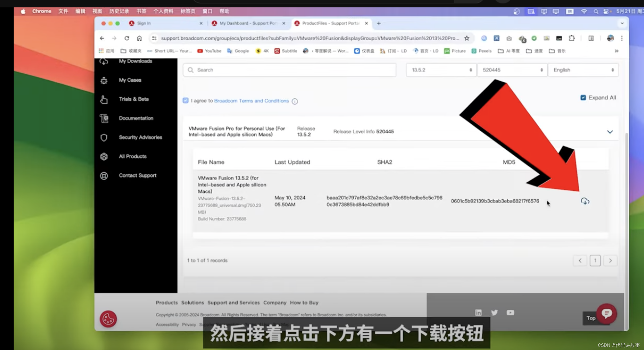Go to next page of records

tap(610, 261)
